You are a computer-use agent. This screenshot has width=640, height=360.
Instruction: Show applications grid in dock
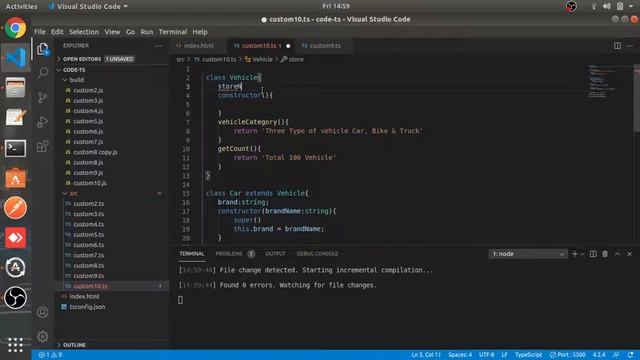click(16, 345)
